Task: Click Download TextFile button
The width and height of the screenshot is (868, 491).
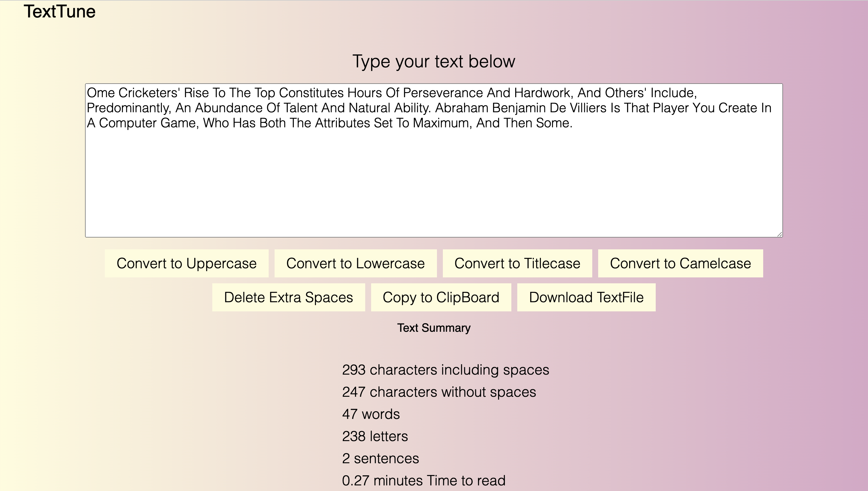Action: [x=586, y=297]
